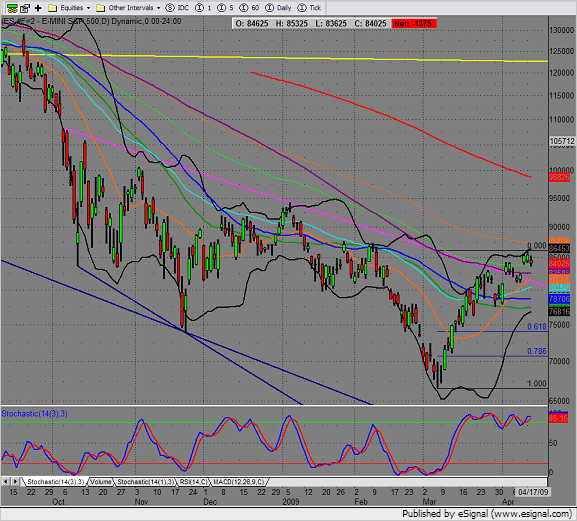
Task: Click the E-MINI S&P 500 chart title
Action: click(91, 21)
